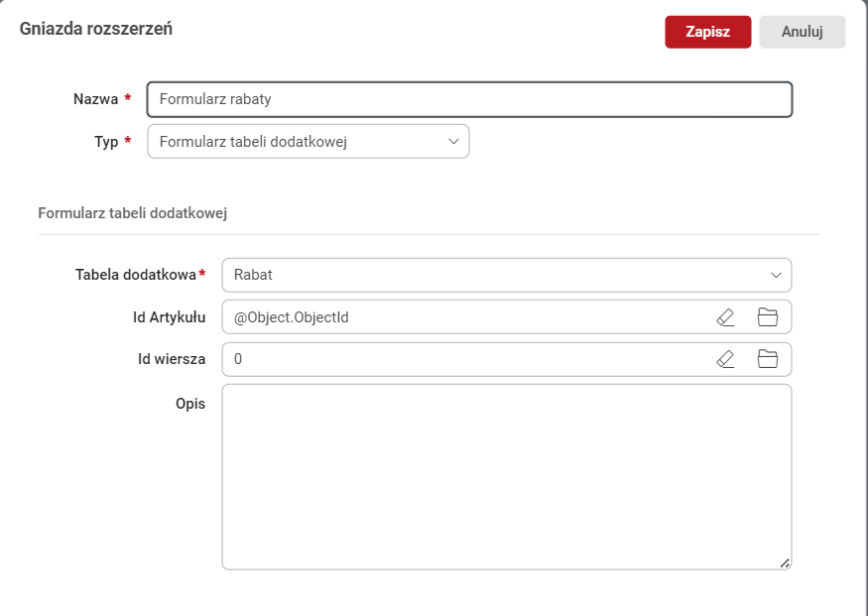Click the 'Nazwa' field label
868x616 pixels.
tap(95, 99)
